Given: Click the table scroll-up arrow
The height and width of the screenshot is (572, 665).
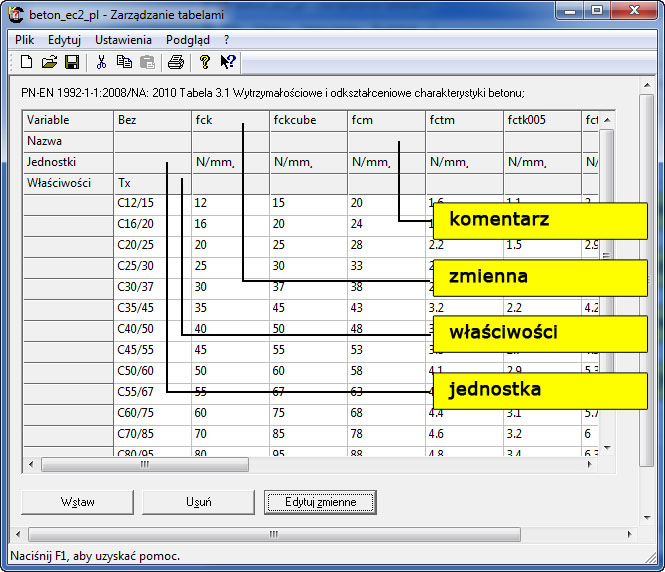Looking at the screenshot, I should pos(606,121).
